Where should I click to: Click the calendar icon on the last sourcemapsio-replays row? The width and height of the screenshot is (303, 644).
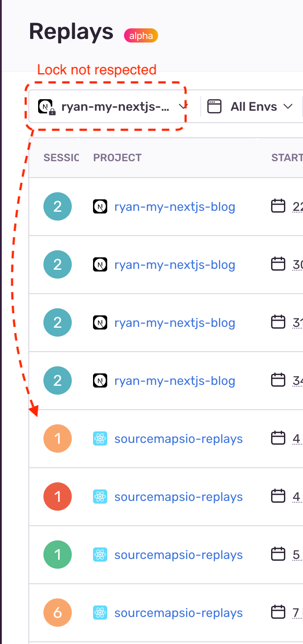[x=278, y=612]
